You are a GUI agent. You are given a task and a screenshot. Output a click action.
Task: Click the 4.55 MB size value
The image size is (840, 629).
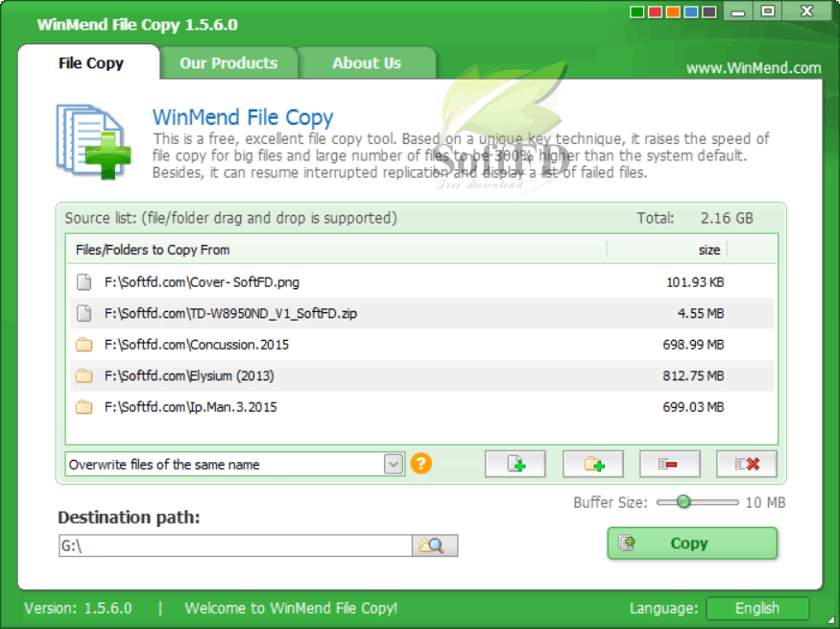coord(701,313)
